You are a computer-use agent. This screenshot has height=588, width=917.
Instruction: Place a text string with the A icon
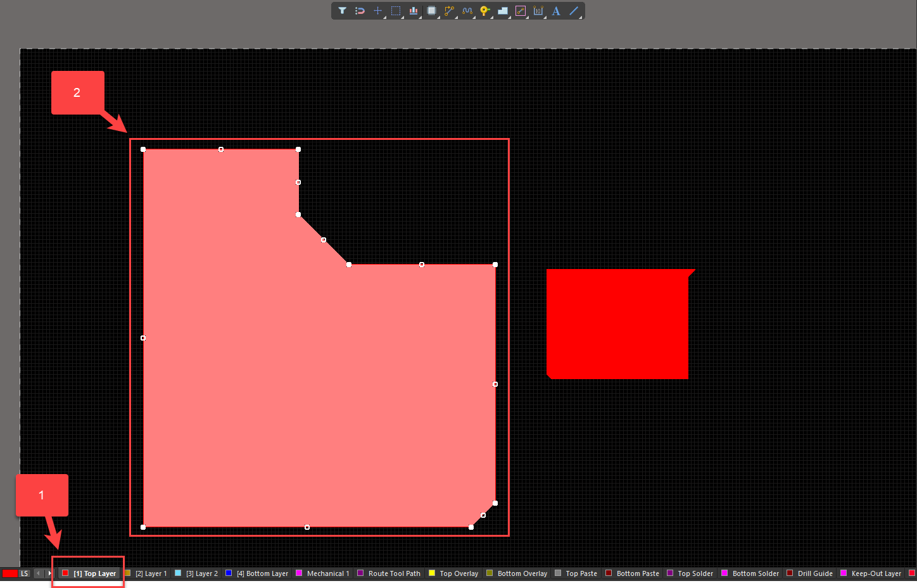pyautogui.click(x=555, y=11)
